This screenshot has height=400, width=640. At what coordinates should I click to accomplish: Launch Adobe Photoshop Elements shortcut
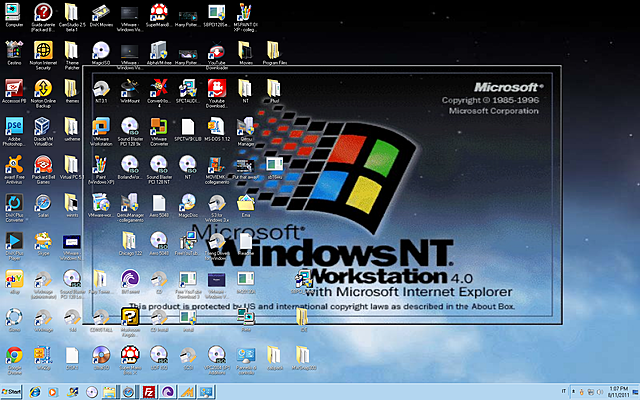pyautogui.click(x=14, y=131)
